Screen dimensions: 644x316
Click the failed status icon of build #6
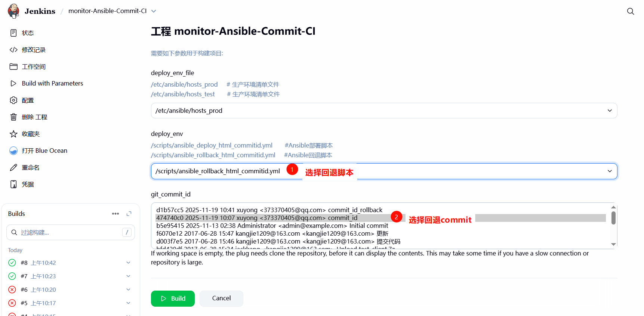[12, 289]
